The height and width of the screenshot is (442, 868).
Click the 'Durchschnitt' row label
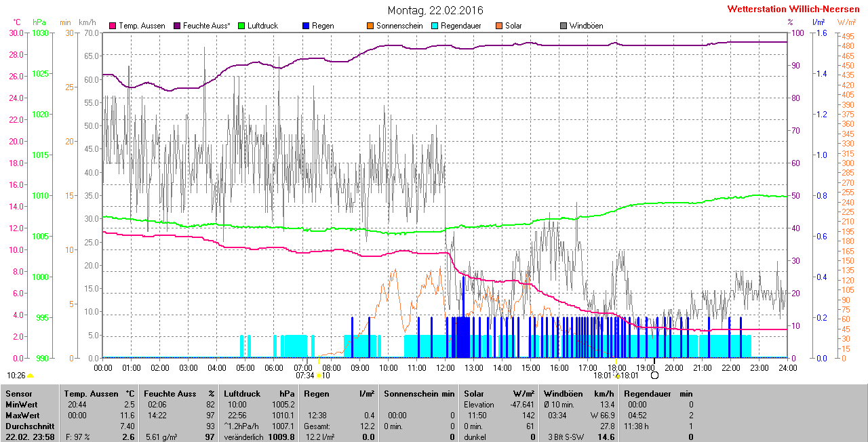coord(29,426)
